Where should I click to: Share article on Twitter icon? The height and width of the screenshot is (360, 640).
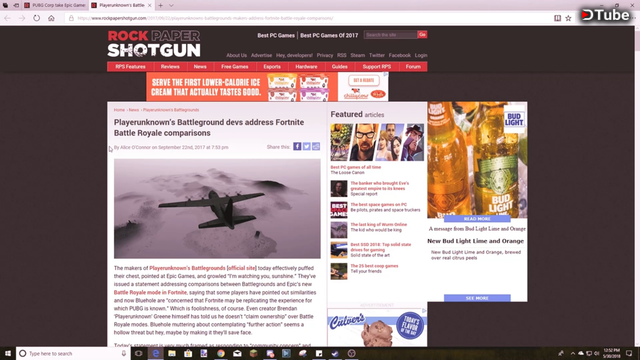coord(307,147)
